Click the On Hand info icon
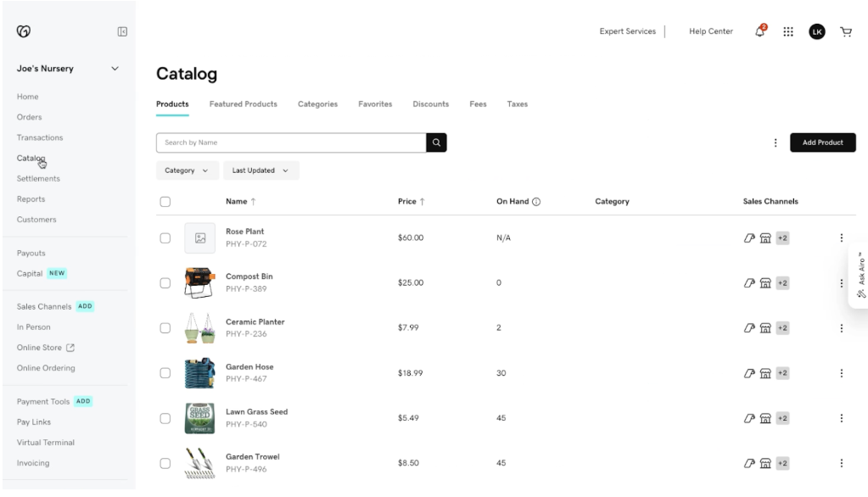 click(536, 202)
